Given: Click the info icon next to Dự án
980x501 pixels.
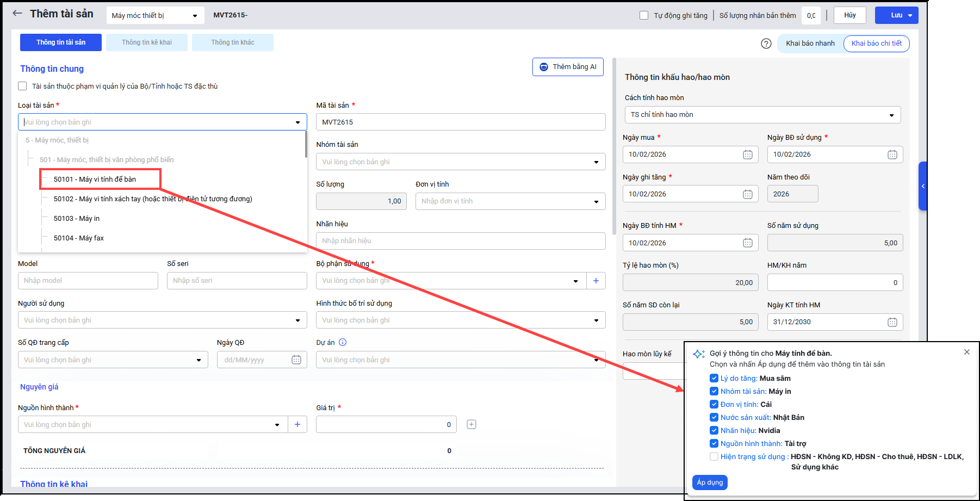Looking at the screenshot, I should (x=343, y=342).
